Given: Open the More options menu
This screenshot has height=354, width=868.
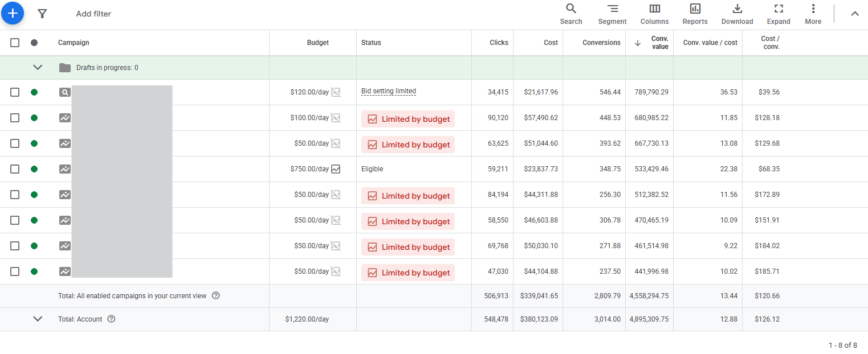Looking at the screenshot, I should point(813,14).
